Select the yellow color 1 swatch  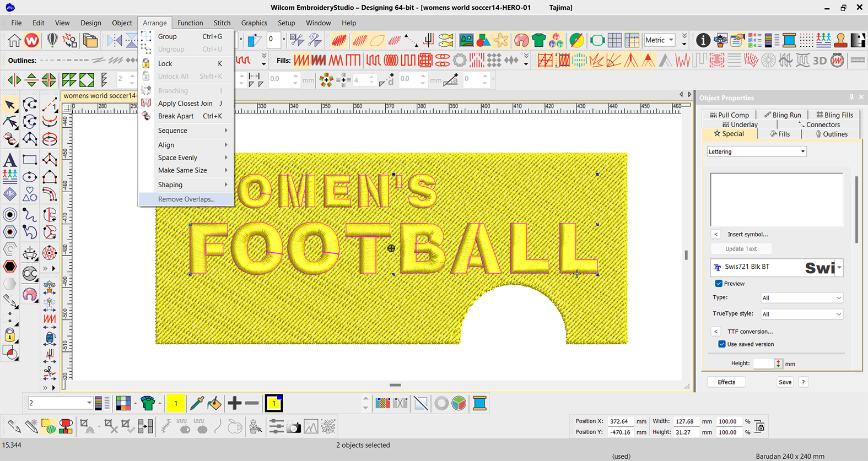point(176,403)
